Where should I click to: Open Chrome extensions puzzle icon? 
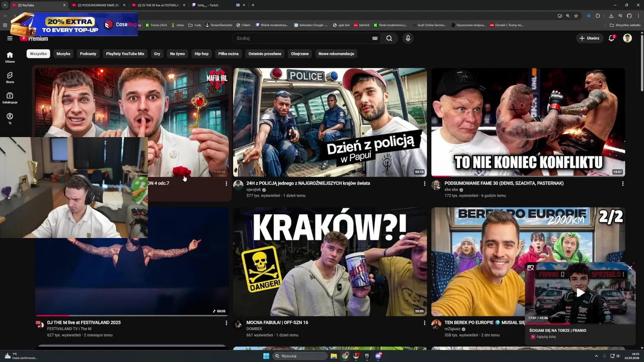pos(598,16)
